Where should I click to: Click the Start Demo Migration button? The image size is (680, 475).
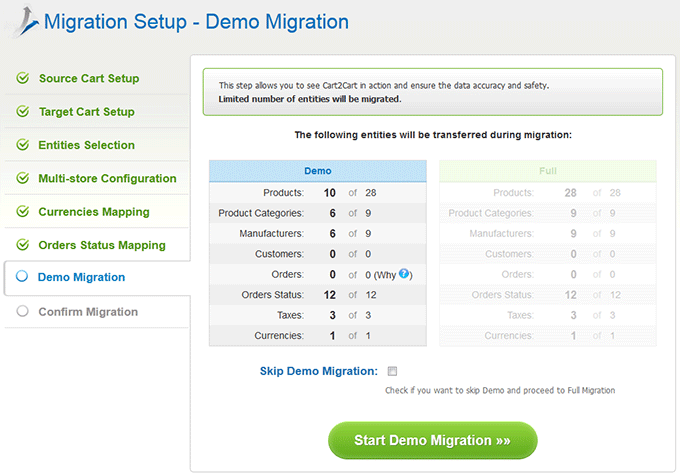tap(432, 440)
